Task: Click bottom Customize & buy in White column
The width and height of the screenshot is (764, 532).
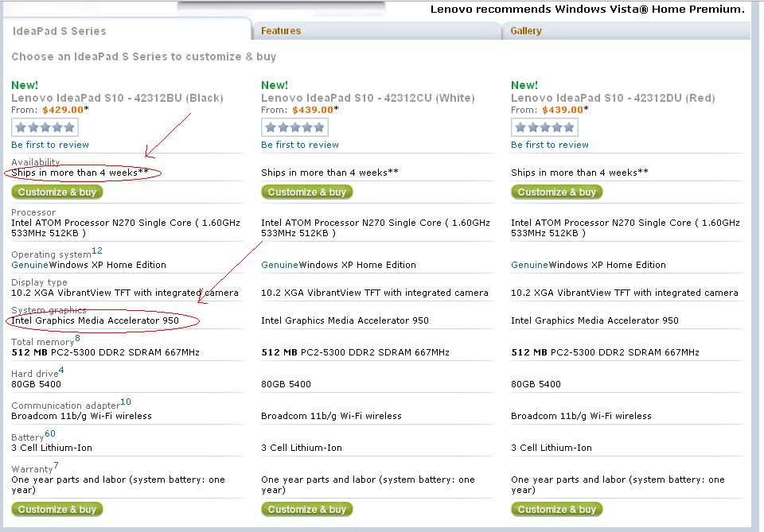Action: coord(307,509)
